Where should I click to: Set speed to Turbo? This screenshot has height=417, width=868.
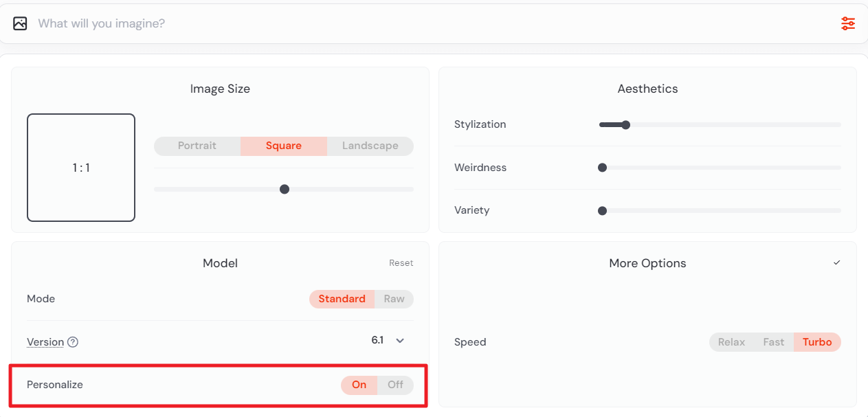(x=816, y=342)
